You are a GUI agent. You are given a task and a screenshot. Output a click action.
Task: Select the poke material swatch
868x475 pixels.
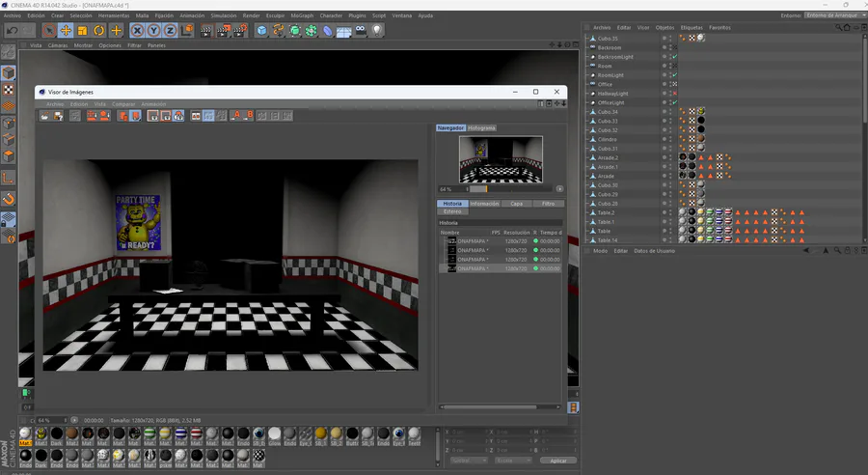166,458
